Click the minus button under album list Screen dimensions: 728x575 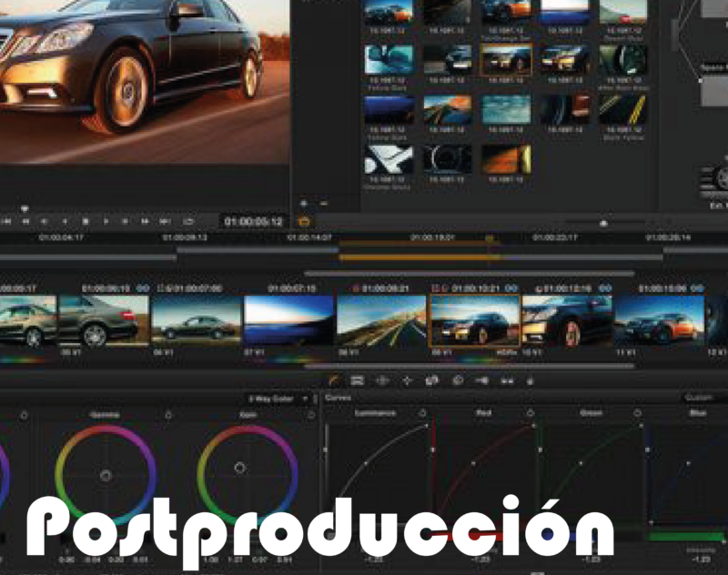(x=324, y=203)
